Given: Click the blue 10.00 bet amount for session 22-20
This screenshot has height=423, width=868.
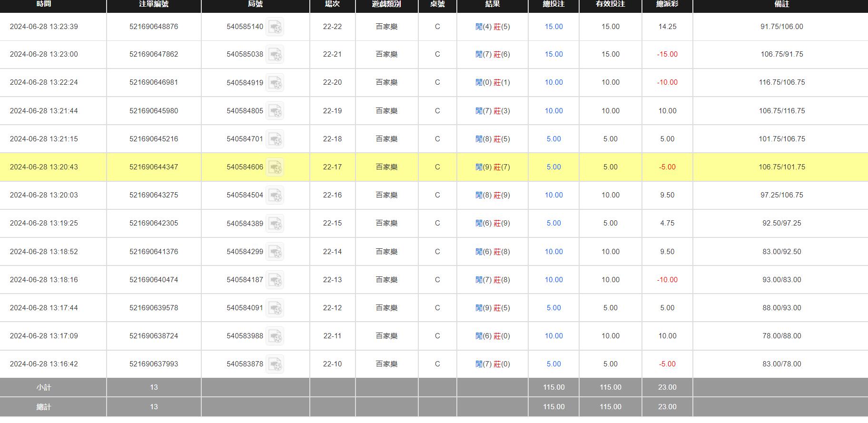Looking at the screenshot, I should coord(553,82).
